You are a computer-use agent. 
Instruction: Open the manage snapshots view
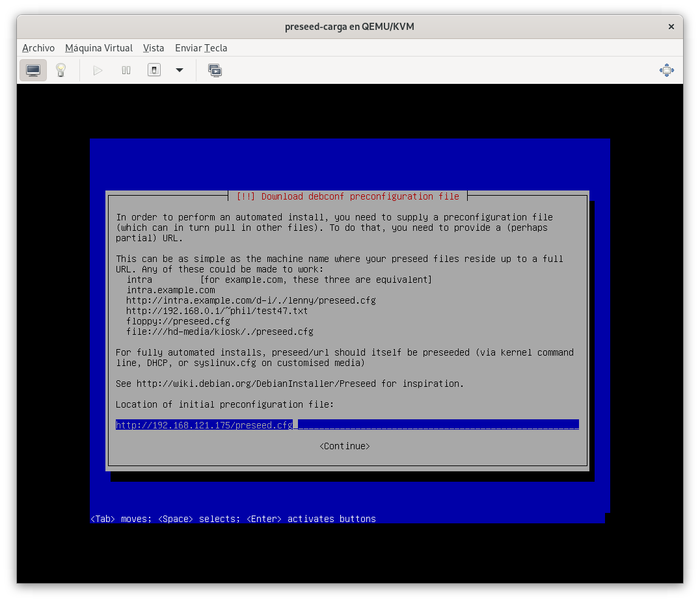(x=215, y=70)
